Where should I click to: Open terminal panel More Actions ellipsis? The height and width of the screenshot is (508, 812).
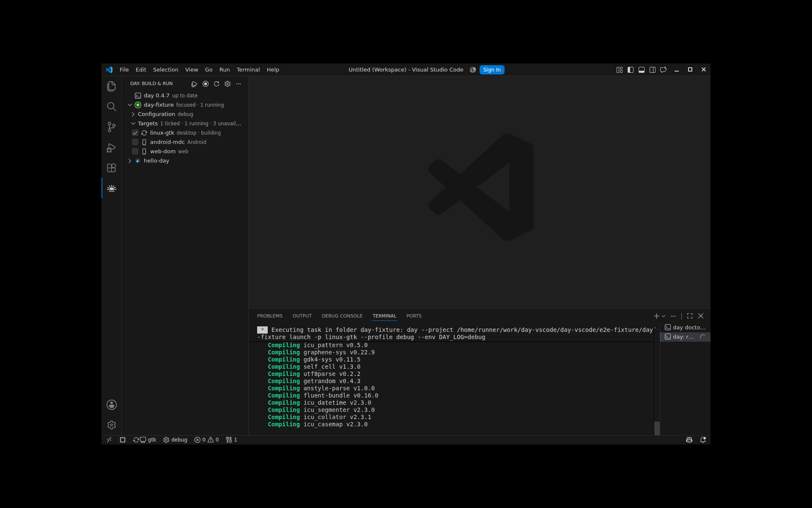673,316
